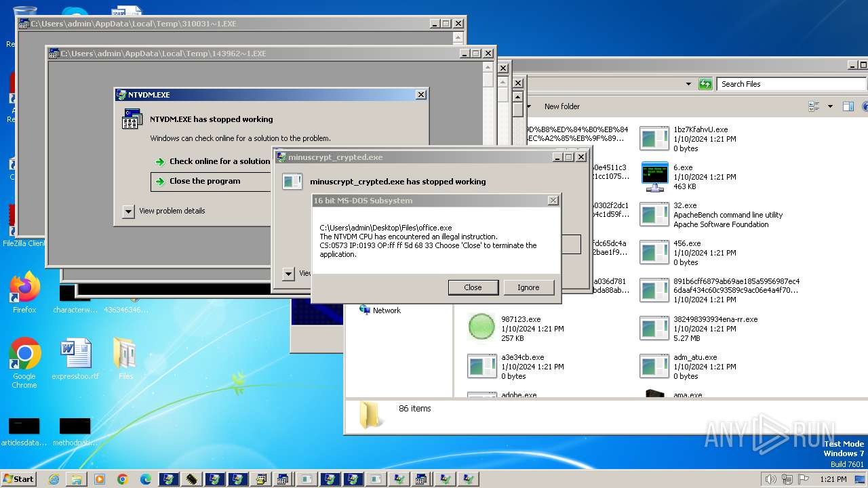Open expresstoo.rtf desktop document
The image size is (868, 488).
pyautogui.click(x=75, y=359)
